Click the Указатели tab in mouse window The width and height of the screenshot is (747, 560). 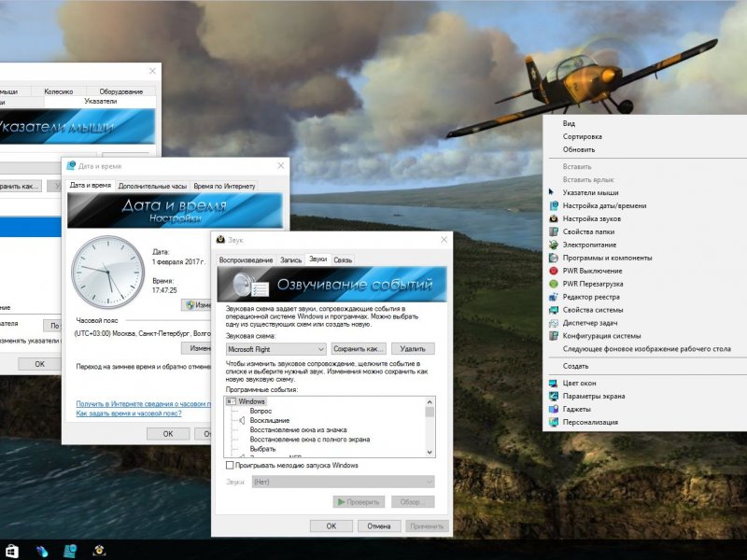(x=100, y=101)
